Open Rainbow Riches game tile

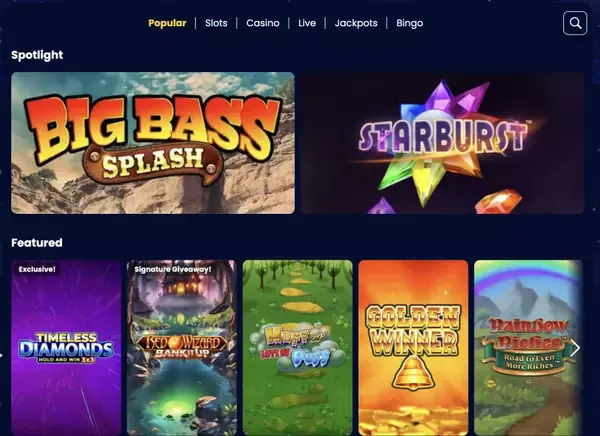click(528, 348)
